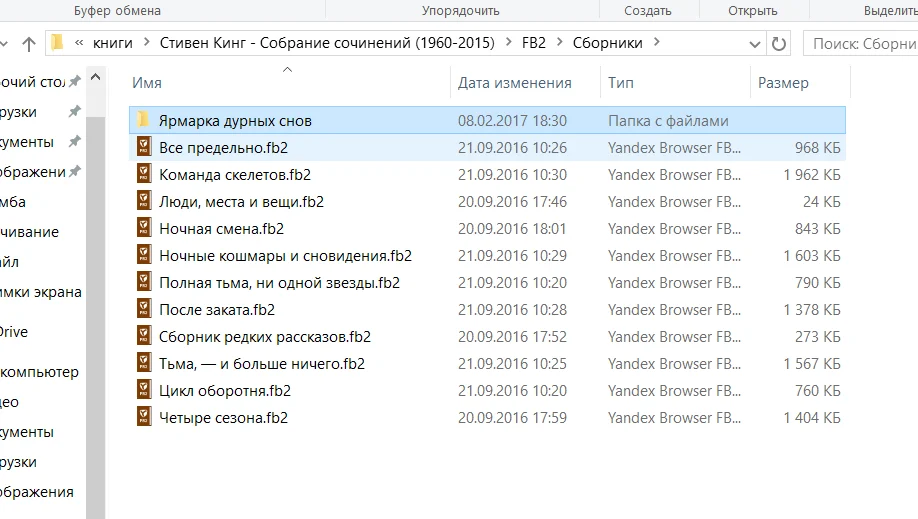Screen dimensions: 918x519
Task: Expand chevron after Стивен Кинг breadcrumb
Action: (x=508, y=43)
